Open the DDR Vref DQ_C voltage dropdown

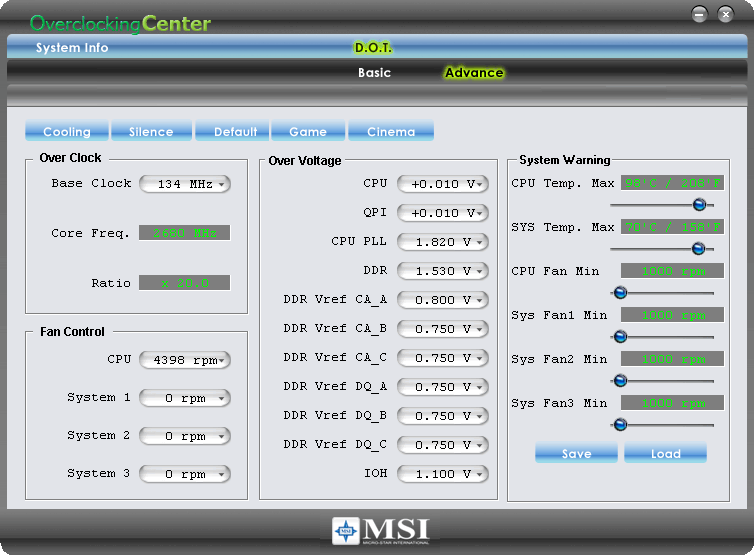tap(443, 445)
